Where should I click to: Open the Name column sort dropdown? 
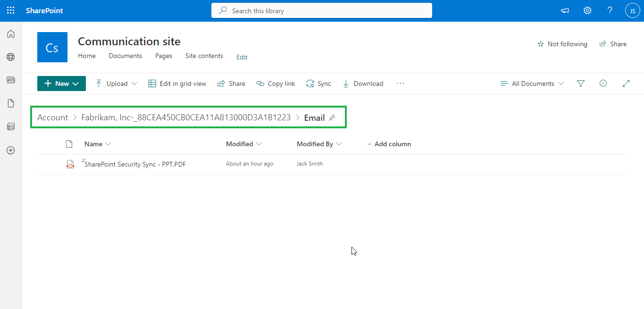[97, 144]
